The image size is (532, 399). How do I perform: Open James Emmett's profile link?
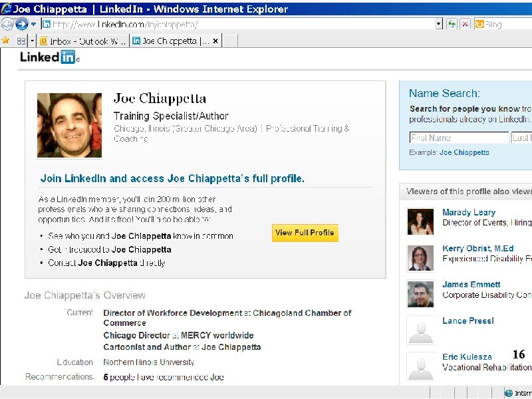471,285
